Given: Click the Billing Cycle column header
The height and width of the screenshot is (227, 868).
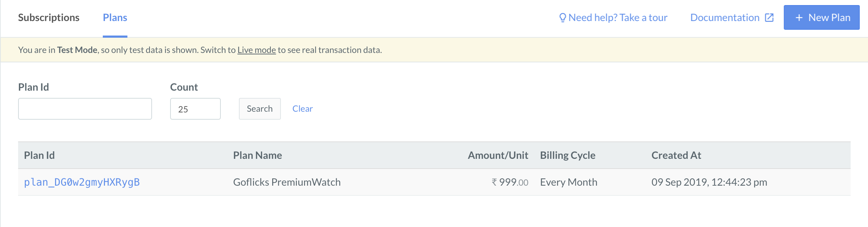Looking at the screenshot, I should 568,155.
